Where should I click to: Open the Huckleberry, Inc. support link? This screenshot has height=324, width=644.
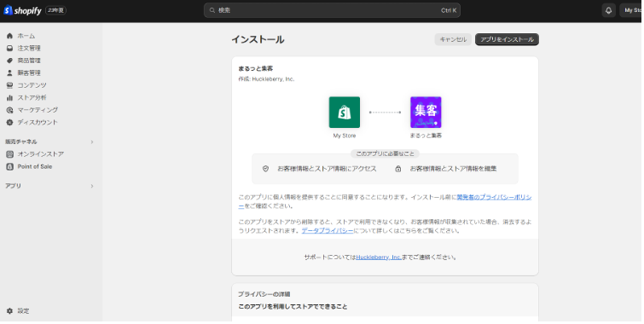(x=379, y=257)
